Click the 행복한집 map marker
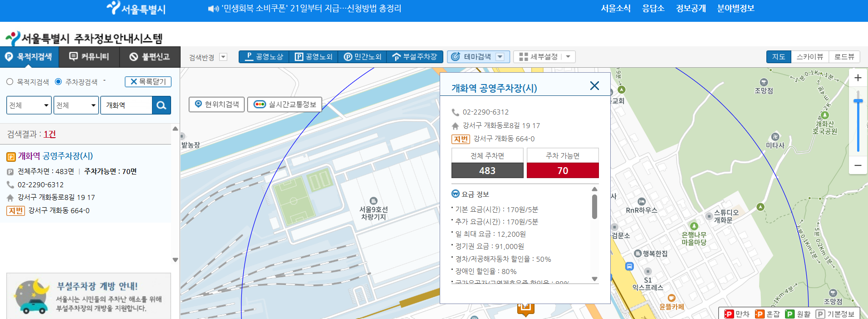Viewport: 868px width, 319px height. click(638, 254)
